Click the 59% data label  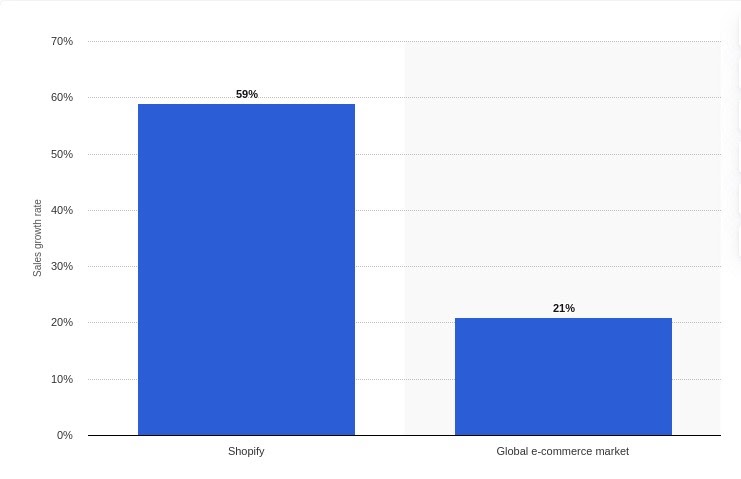pos(247,94)
